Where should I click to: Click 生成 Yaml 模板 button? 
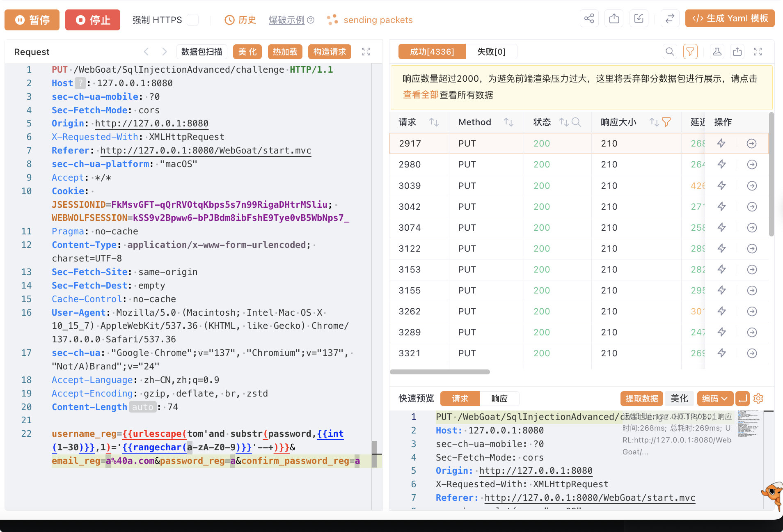click(730, 18)
